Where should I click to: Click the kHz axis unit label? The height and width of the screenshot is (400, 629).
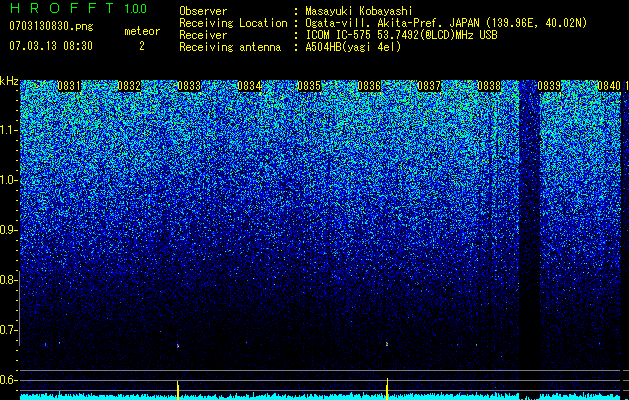tap(9, 81)
